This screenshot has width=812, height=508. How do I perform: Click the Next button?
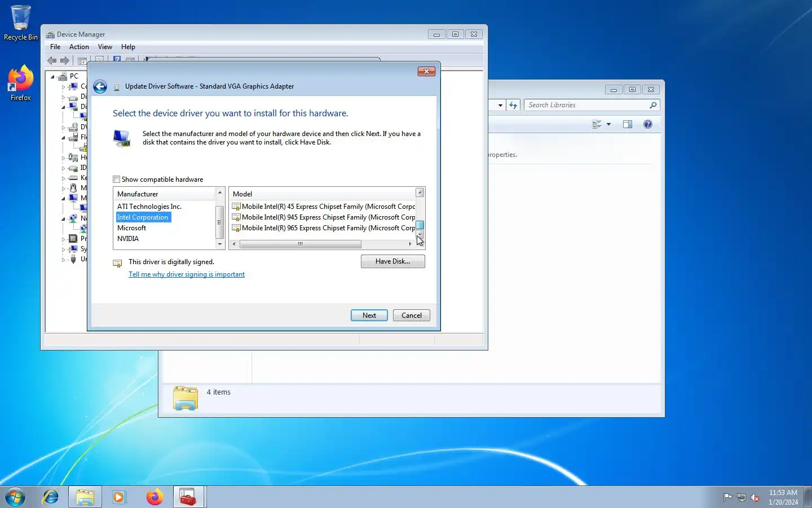(369, 316)
